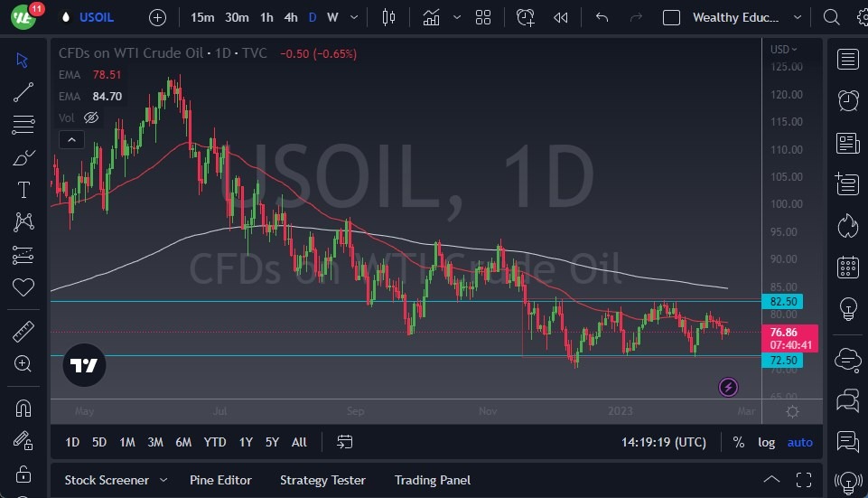Viewport: 868px width, 498px height.
Task: Set the date range to 1D
Action: [72, 442]
